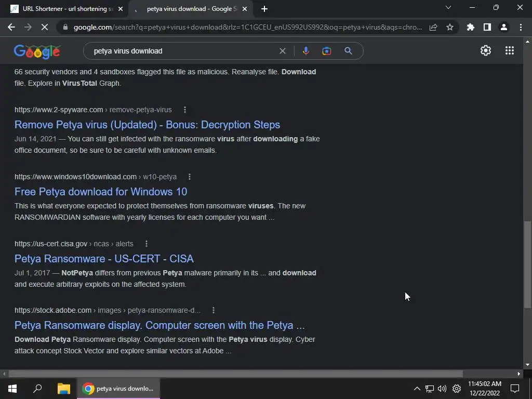Open Google apps grid
Viewport: 532px width, 399px height.
[x=510, y=50]
